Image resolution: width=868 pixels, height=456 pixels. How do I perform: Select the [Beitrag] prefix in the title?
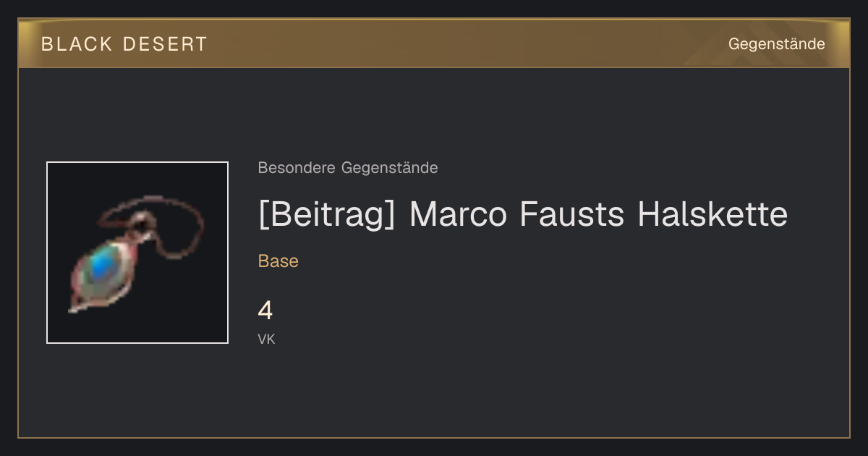[327, 215]
